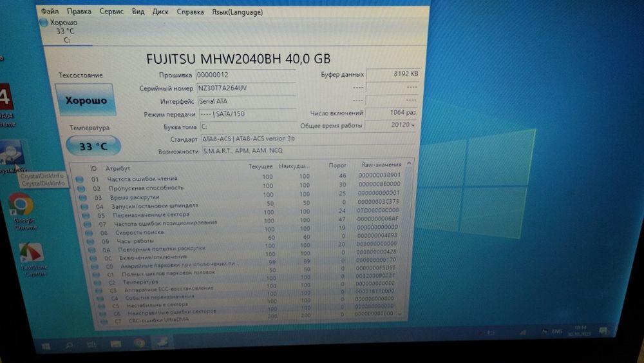Open the Правка menu

click(x=79, y=12)
